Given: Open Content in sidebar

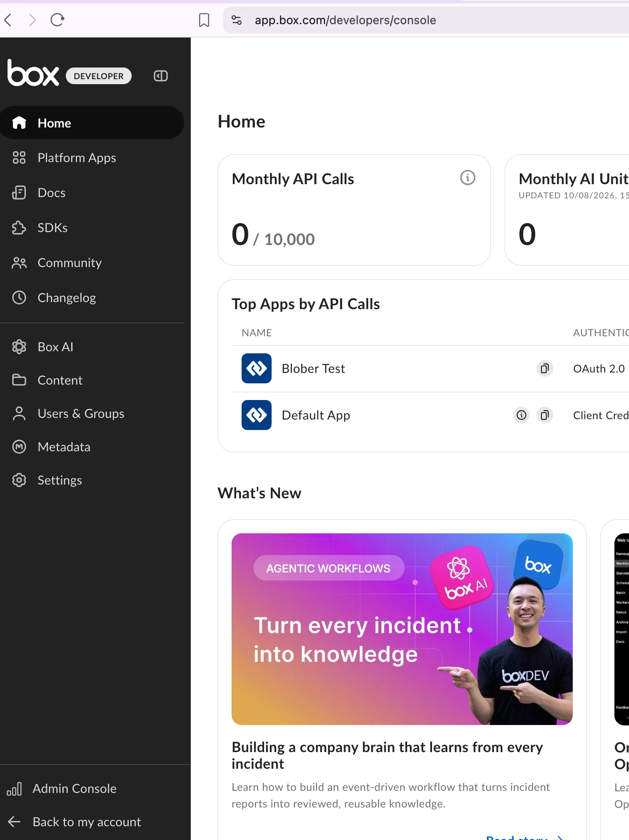Looking at the screenshot, I should (x=92, y=380).
